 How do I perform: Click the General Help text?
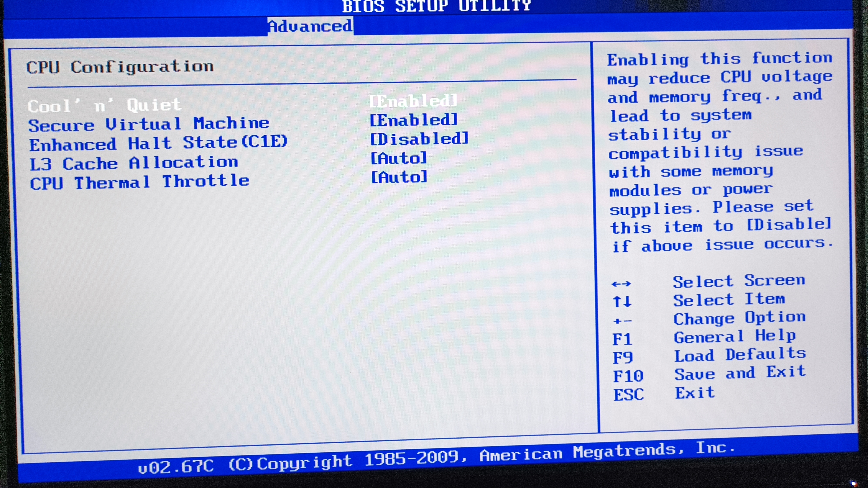coord(735,337)
